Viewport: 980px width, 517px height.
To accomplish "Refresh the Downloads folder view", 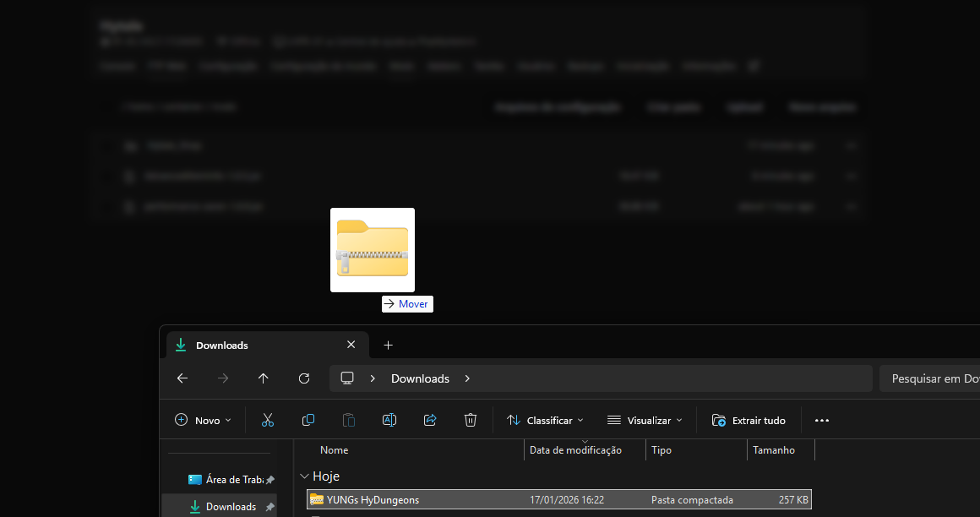I will (304, 378).
